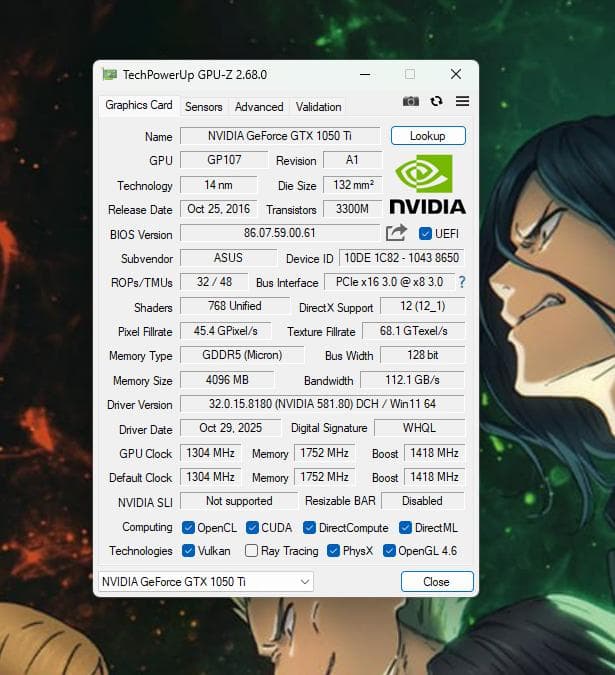Click the Name field NVIDIA GeForce GTX 1050 Ti
The image size is (615, 675).
pos(280,136)
